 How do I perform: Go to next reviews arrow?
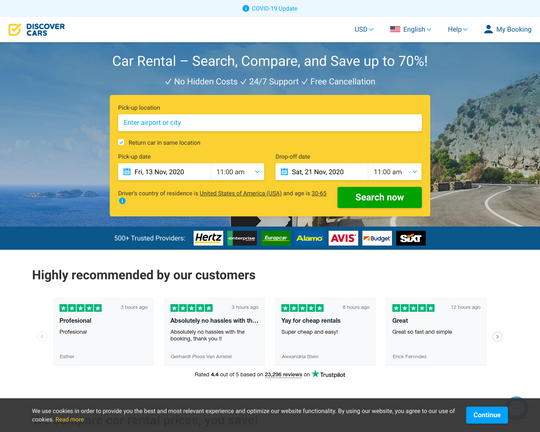click(497, 336)
